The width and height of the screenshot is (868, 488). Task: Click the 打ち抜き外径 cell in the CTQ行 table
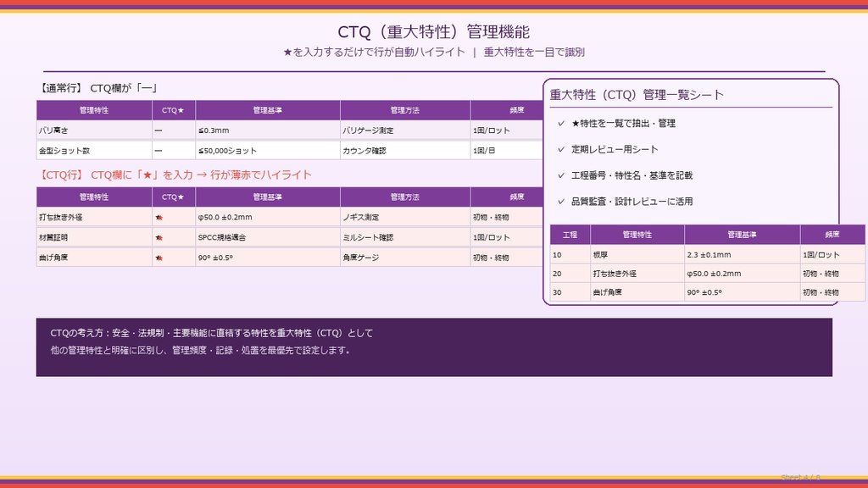(94, 218)
